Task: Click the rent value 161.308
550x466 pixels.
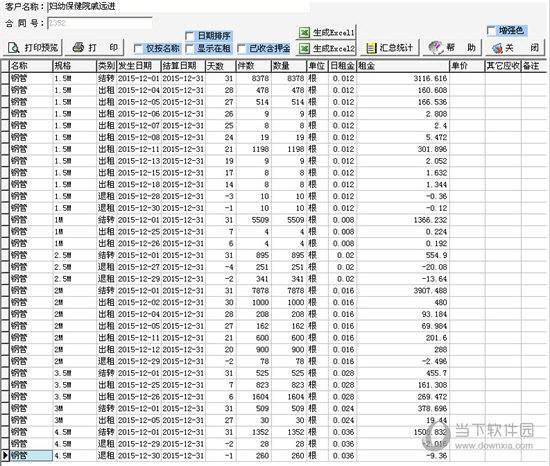Action: pyautogui.click(x=432, y=385)
